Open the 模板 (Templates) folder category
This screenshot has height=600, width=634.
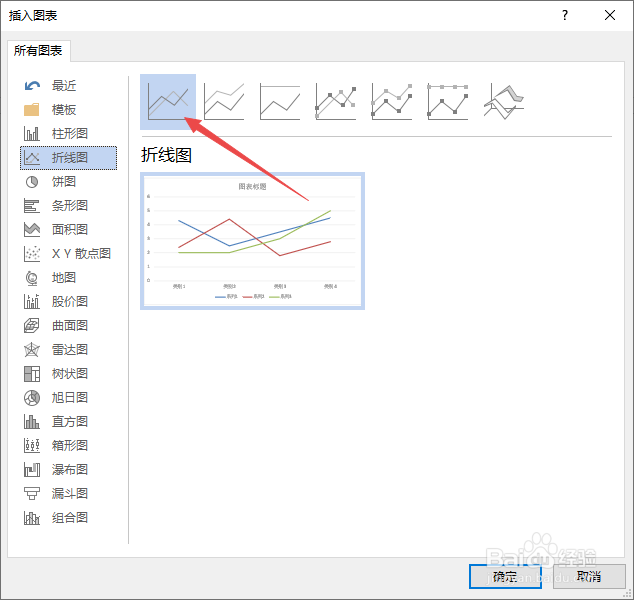[68, 110]
